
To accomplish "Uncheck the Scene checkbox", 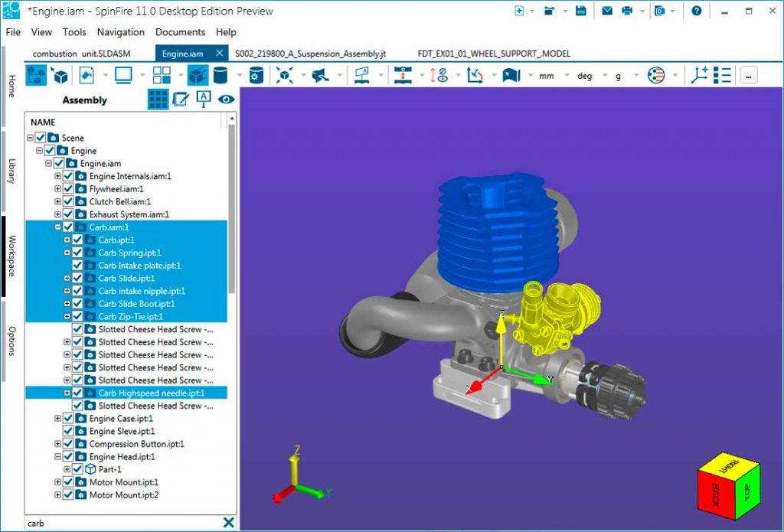I will pos(41,138).
